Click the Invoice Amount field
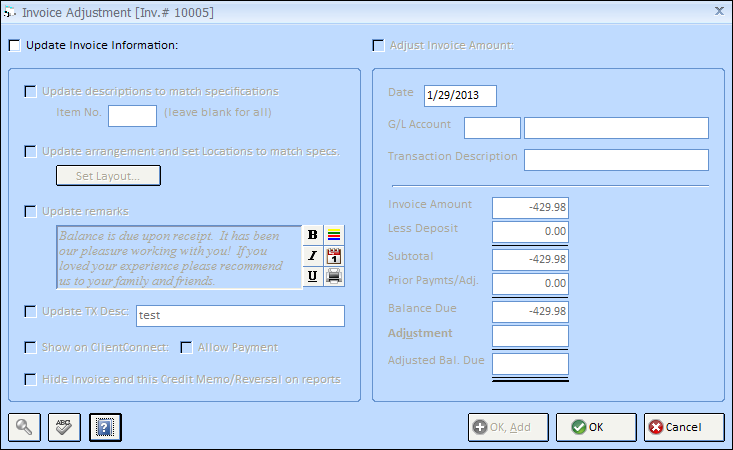The image size is (733, 450). (x=530, y=207)
